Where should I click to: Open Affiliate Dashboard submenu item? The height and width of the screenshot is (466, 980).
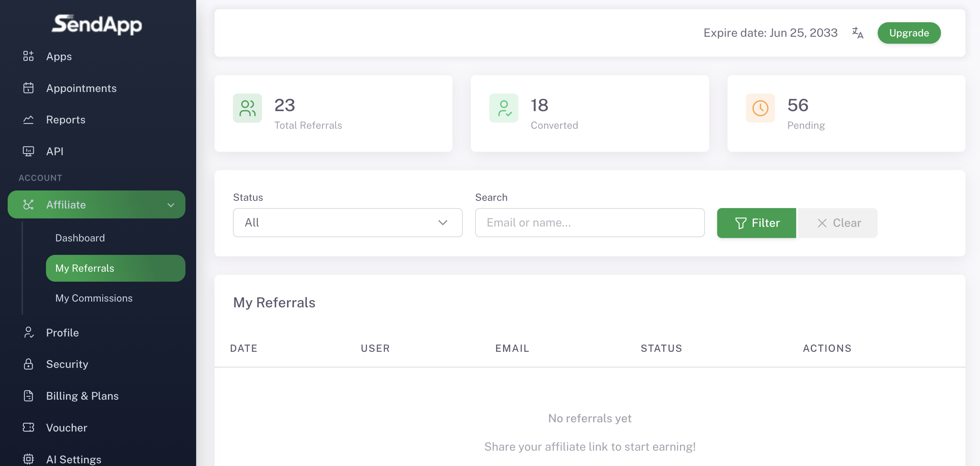tap(80, 238)
